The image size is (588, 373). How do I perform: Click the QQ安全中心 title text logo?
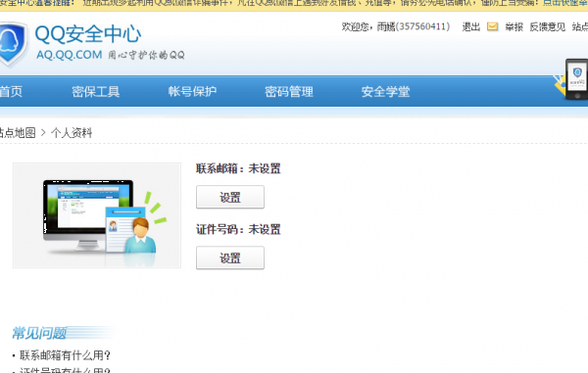tap(88, 34)
